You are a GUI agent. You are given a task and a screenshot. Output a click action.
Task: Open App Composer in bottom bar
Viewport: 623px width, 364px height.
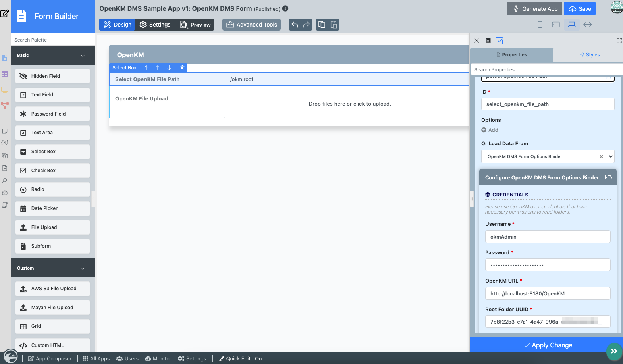tap(50, 358)
